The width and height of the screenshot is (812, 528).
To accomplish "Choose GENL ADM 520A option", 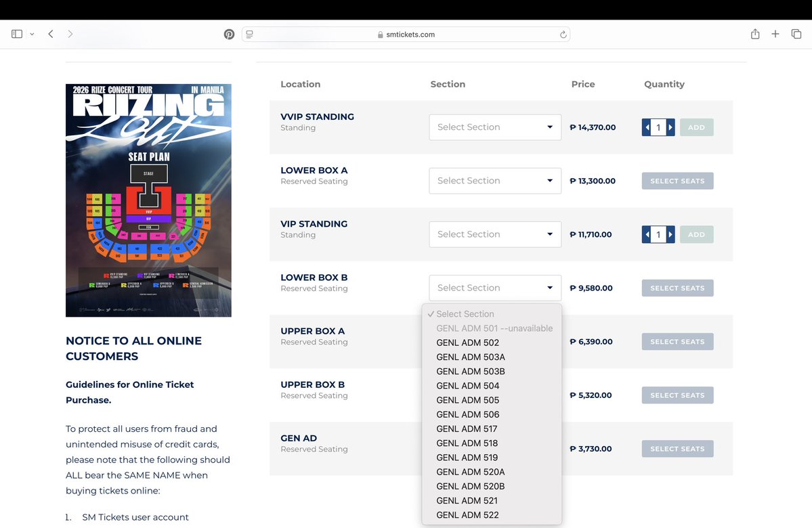I will point(492,472).
